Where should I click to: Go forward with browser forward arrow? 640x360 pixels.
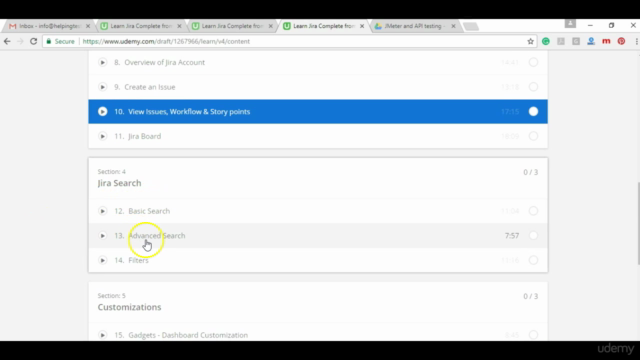20,41
